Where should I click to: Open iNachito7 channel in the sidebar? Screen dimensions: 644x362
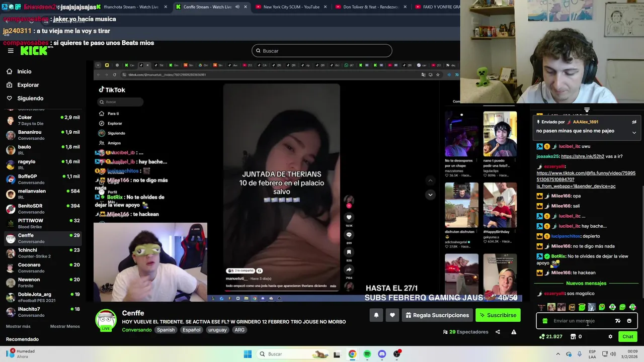[43, 312]
